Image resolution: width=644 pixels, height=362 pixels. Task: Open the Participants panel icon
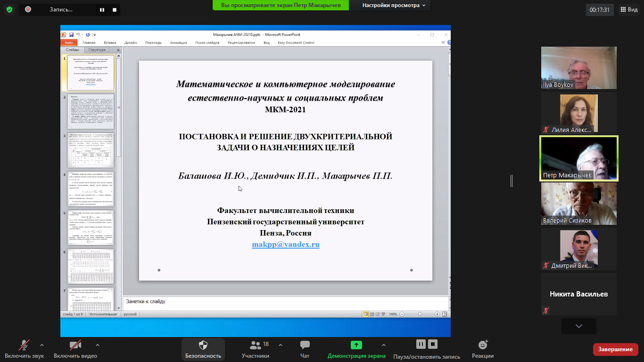tap(256, 345)
